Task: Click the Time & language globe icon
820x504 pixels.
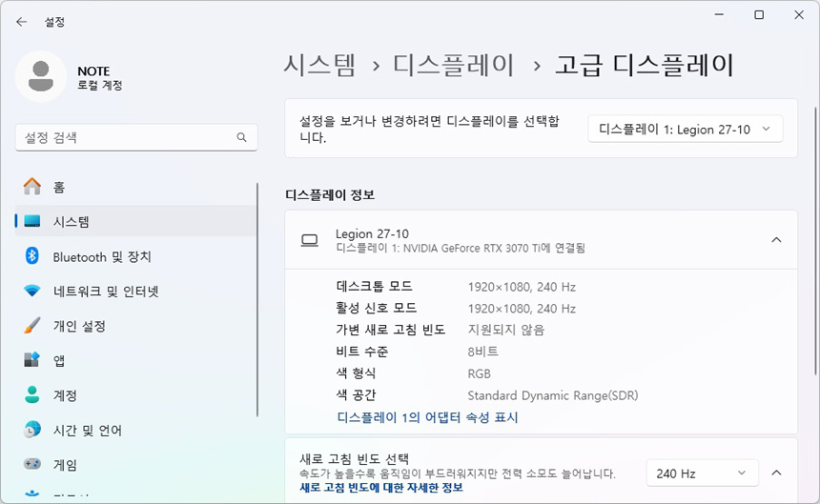Action: click(32, 430)
